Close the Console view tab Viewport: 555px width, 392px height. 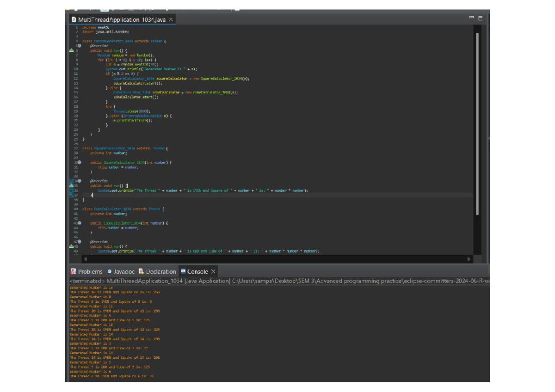[213, 271]
